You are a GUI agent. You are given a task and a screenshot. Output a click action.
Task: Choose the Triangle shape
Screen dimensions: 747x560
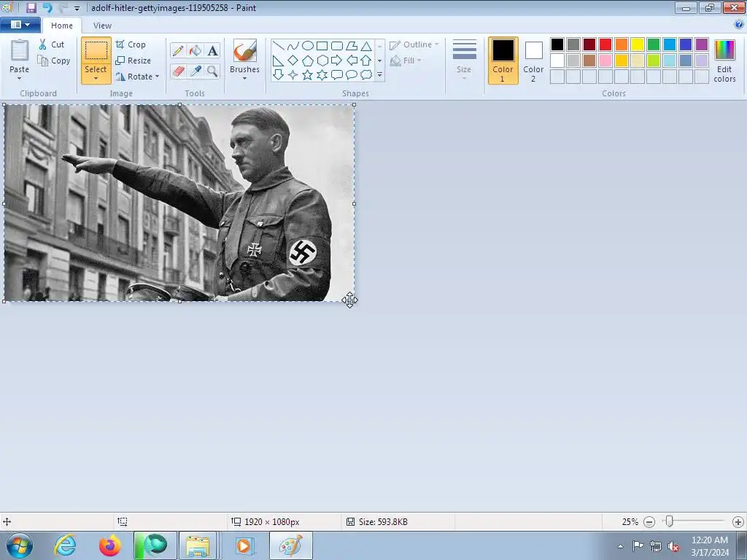coord(366,46)
